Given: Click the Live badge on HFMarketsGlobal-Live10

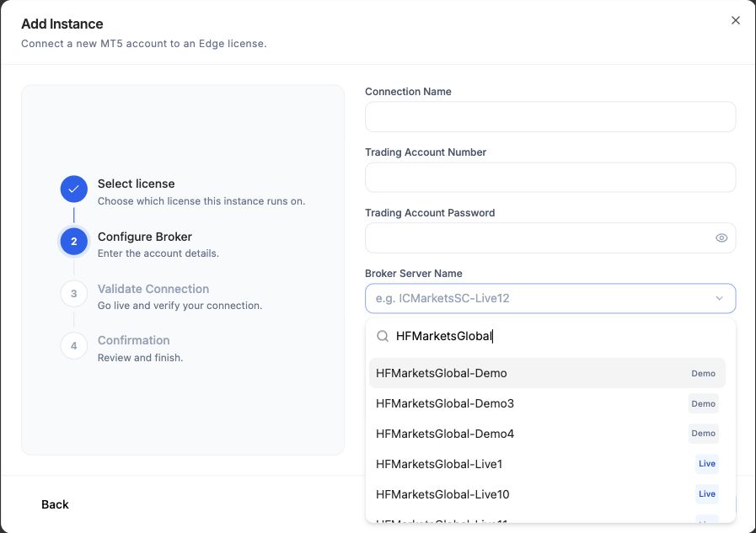Looking at the screenshot, I should click(707, 494).
